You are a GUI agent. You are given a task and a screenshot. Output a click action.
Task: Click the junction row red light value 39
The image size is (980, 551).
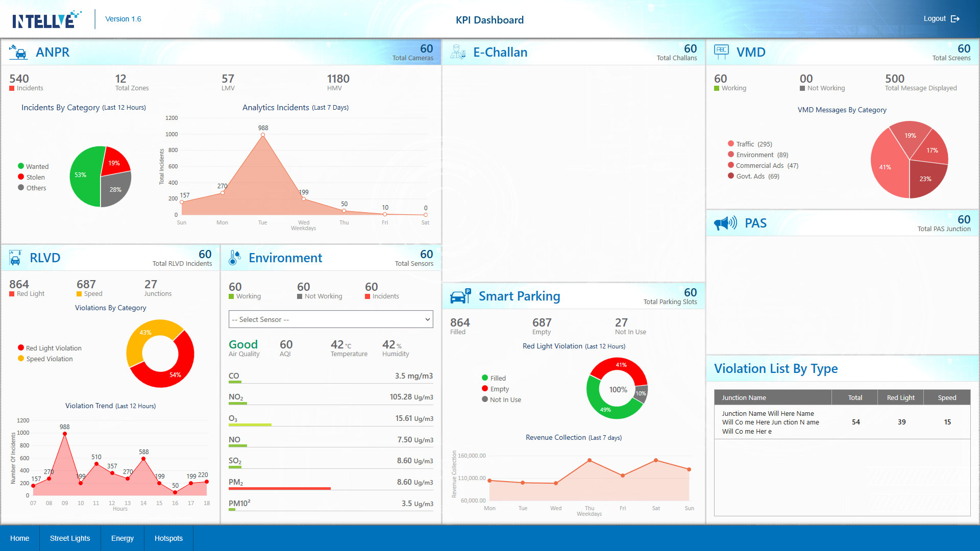(x=902, y=422)
